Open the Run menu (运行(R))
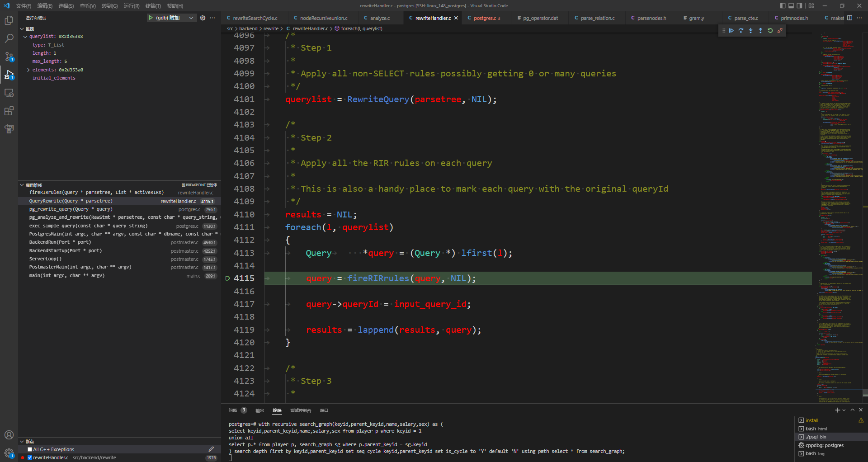The width and height of the screenshot is (868, 462). (132, 6)
